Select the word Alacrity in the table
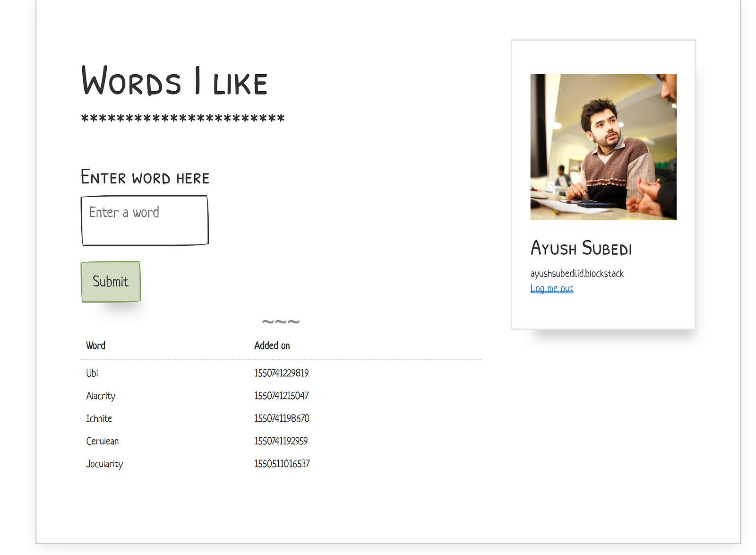Screen dimensions: 756x555 point(101,396)
